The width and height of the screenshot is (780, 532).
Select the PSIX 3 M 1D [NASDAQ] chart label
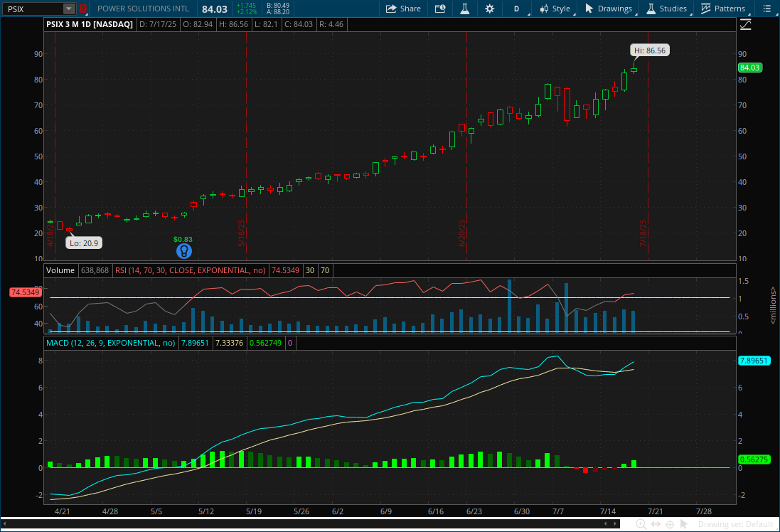(90, 24)
